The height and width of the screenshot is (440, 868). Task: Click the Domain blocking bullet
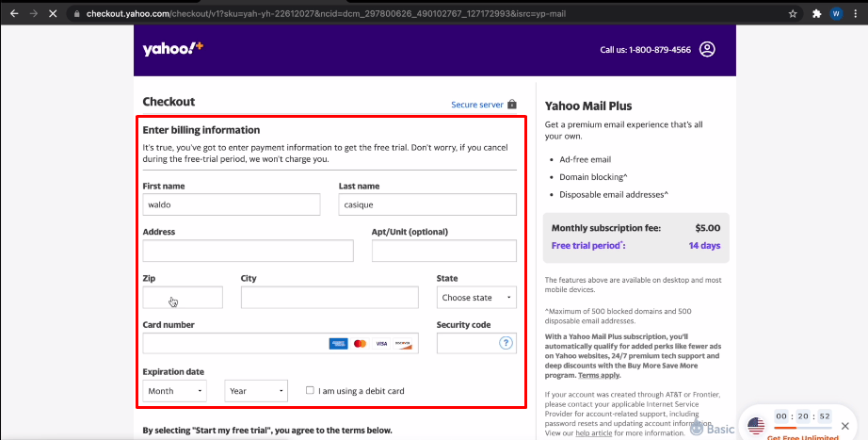pos(593,177)
